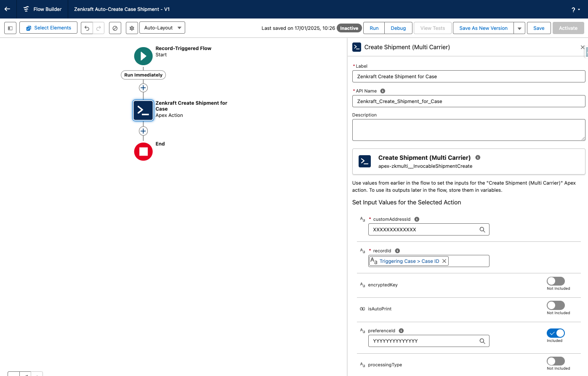588x376 pixels.
Task: Show preferenceId info tooltip
Action: tap(401, 331)
